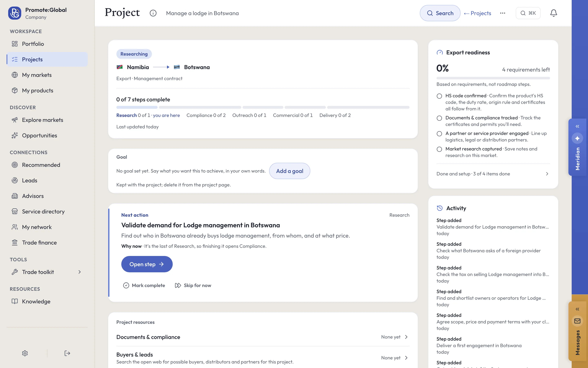Open the three-dot more options menu
588x368 pixels.
[x=503, y=13]
